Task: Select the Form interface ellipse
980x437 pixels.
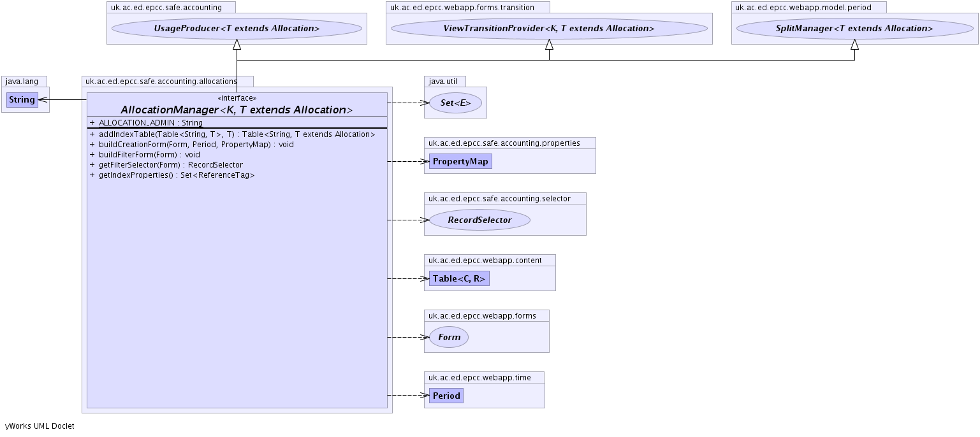Action: tap(449, 338)
